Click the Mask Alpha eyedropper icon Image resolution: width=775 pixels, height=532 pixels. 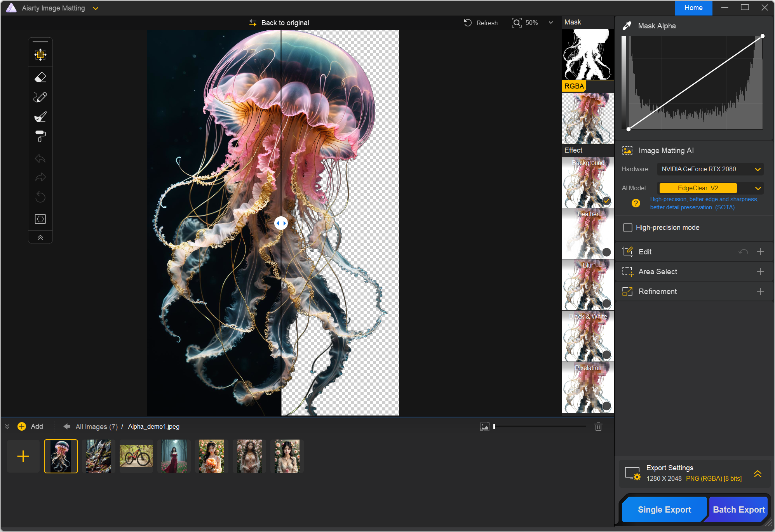click(627, 26)
